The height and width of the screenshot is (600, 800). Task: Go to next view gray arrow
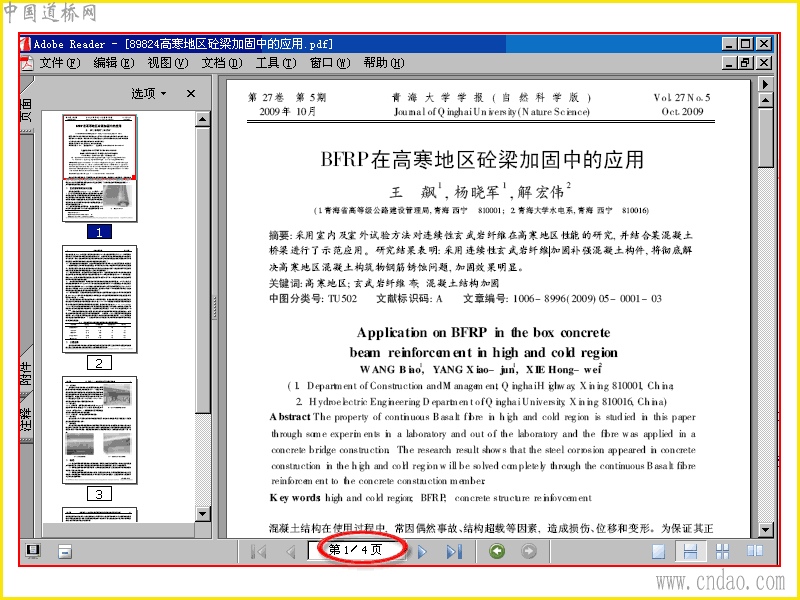point(529,551)
